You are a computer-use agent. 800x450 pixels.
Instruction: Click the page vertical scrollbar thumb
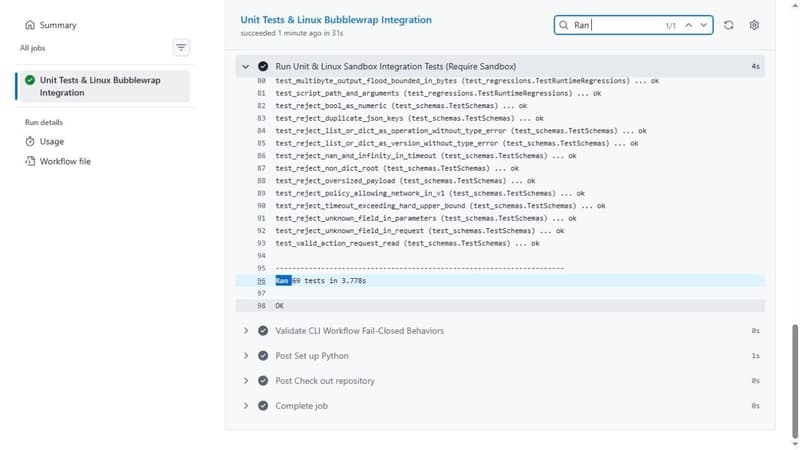794,381
